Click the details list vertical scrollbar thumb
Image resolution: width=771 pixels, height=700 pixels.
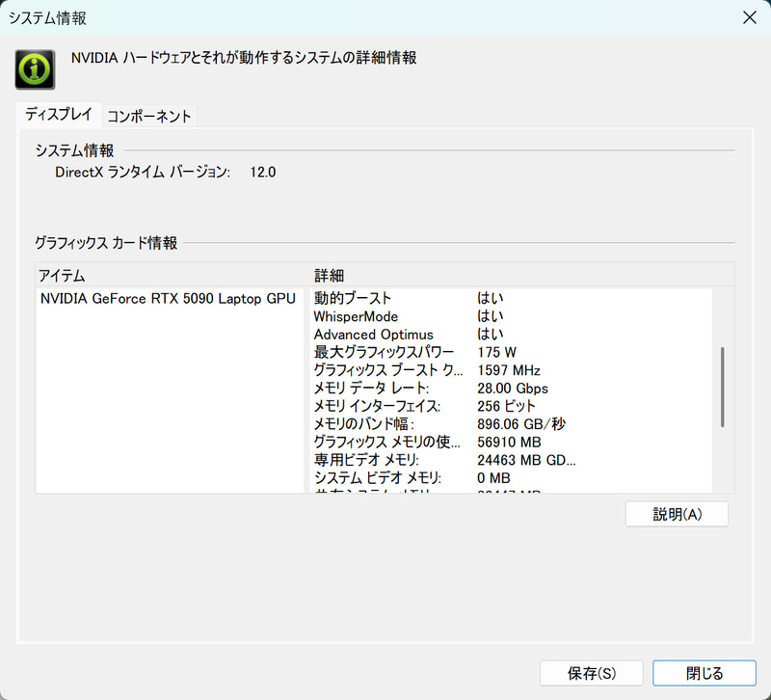pos(722,388)
